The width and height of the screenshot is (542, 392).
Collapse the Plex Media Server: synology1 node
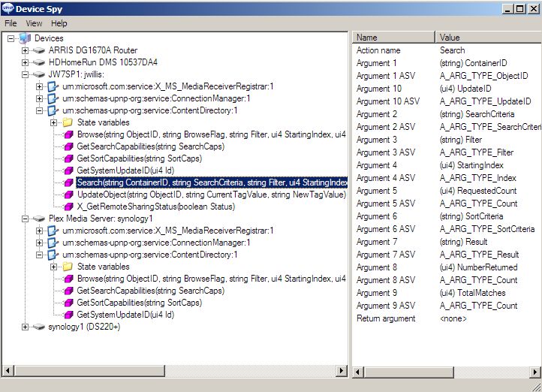[25, 219]
